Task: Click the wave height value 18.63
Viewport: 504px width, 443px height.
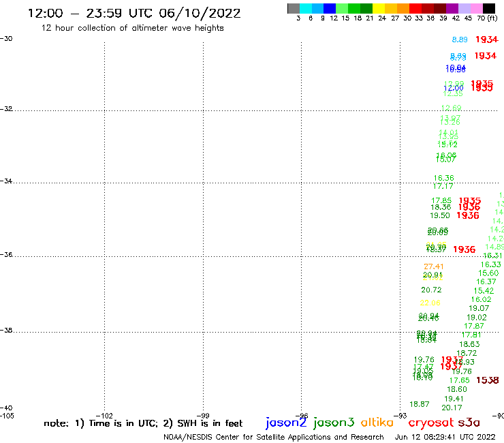Action: 470,344
